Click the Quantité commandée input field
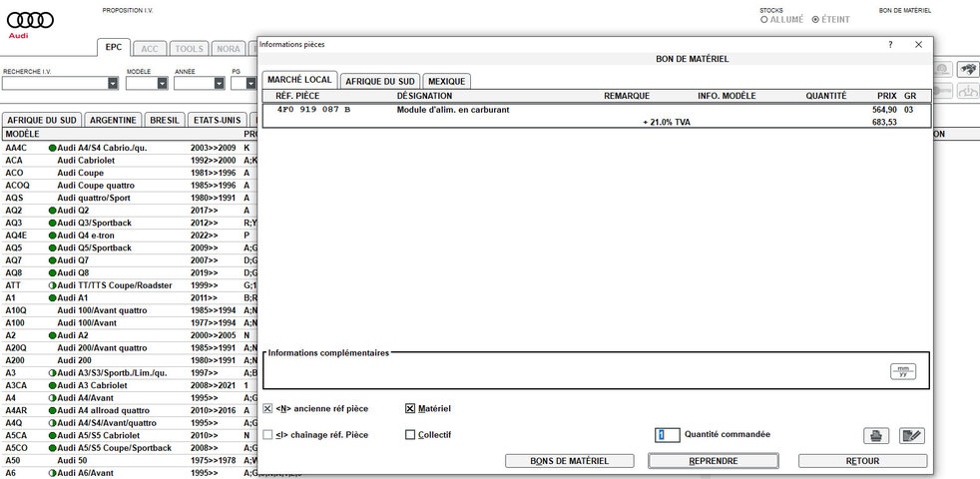980x479 pixels. [x=668, y=435]
